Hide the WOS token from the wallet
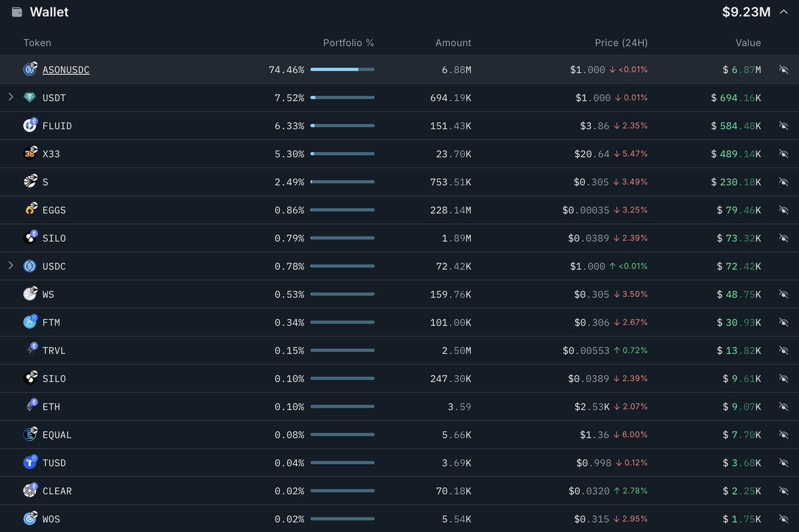Viewport: 799px width, 532px height. click(x=783, y=519)
